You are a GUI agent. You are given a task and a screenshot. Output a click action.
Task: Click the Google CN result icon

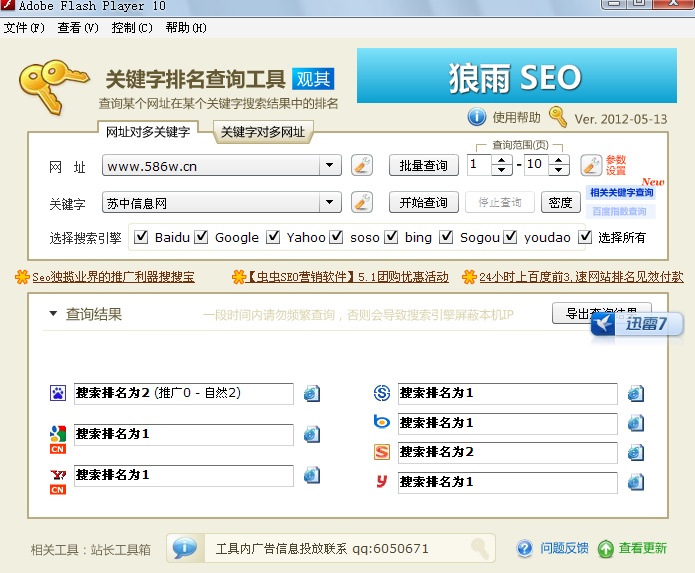(58, 439)
